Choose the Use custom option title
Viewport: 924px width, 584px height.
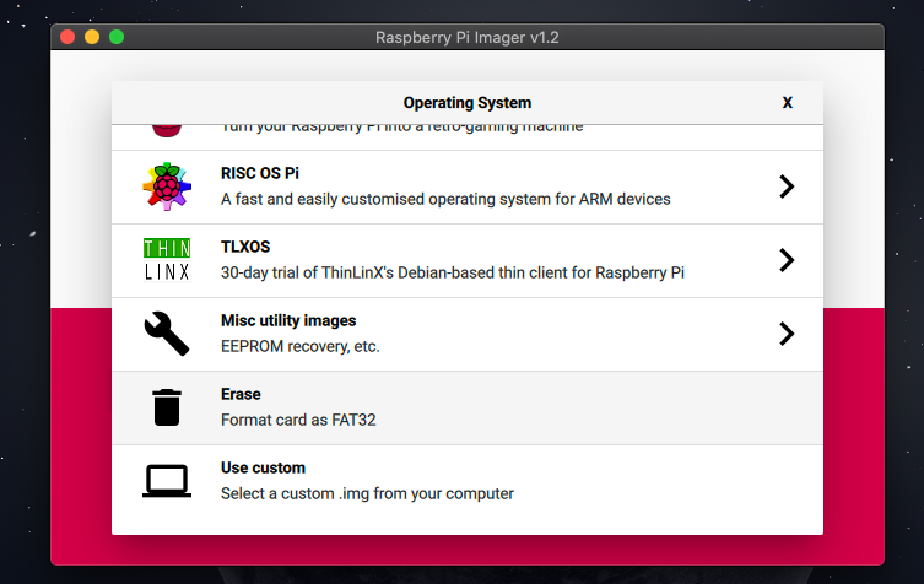point(263,467)
